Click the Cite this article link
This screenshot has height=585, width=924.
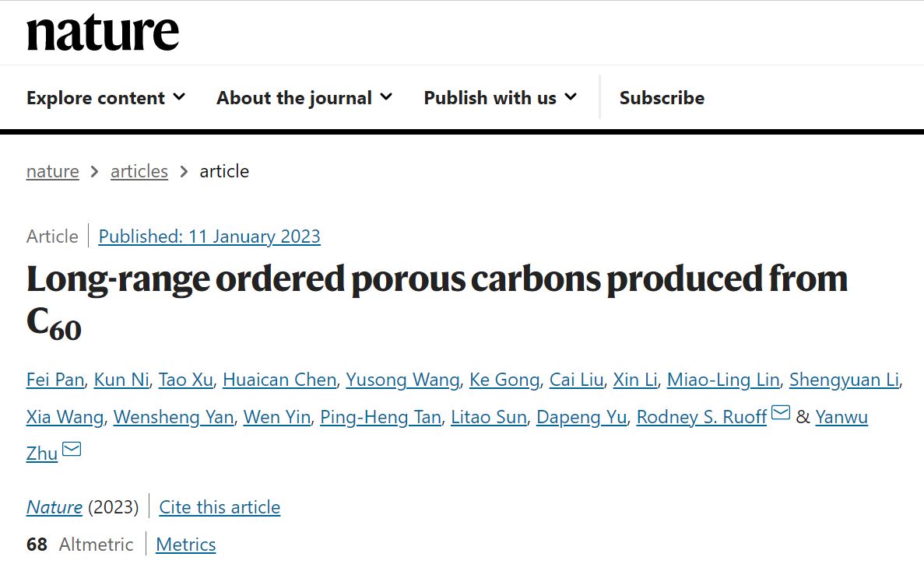point(220,507)
